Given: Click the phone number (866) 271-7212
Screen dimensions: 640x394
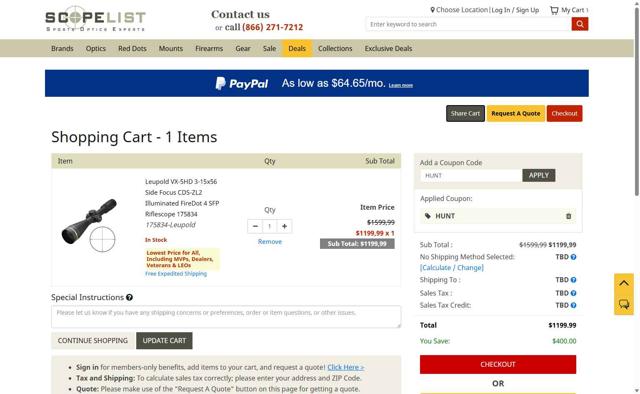Looking at the screenshot, I should point(273,27).
